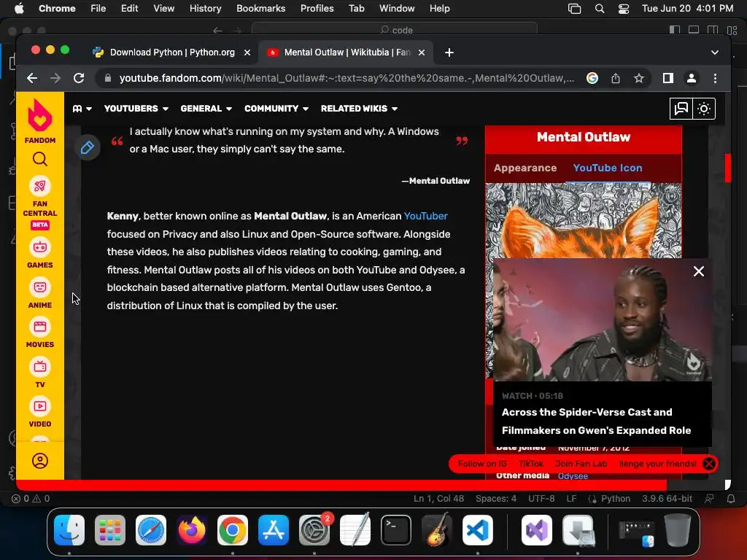Viewport: 747px width, 560px height.
Task: Open the user profile icon in Fandom sidebar
Action: click(x=40, y=461)
